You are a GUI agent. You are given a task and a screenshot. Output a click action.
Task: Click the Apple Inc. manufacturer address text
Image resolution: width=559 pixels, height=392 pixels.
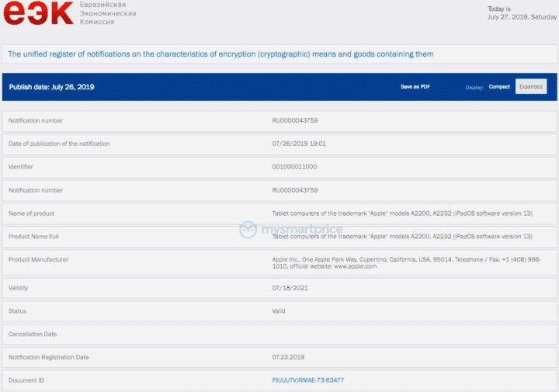point(406,262)
